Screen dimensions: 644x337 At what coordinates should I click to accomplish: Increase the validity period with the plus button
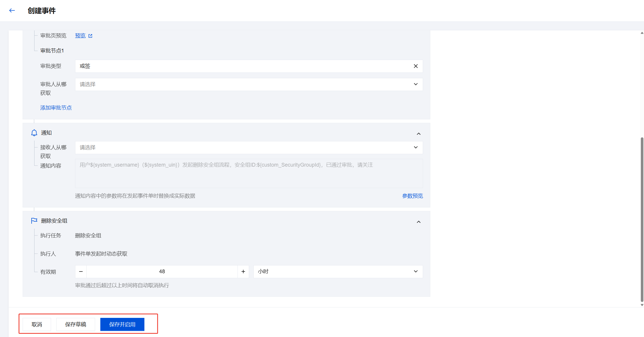coord(243,272)
